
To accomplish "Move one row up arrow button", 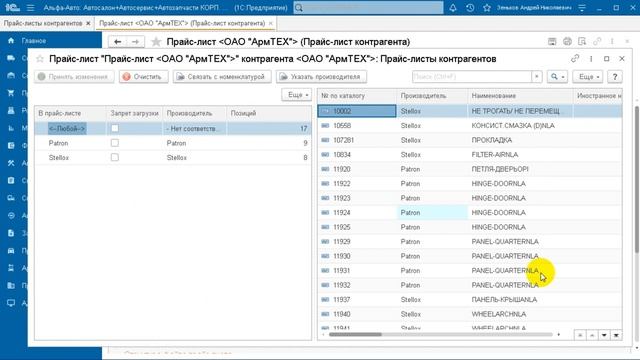I will pos(592,335).
